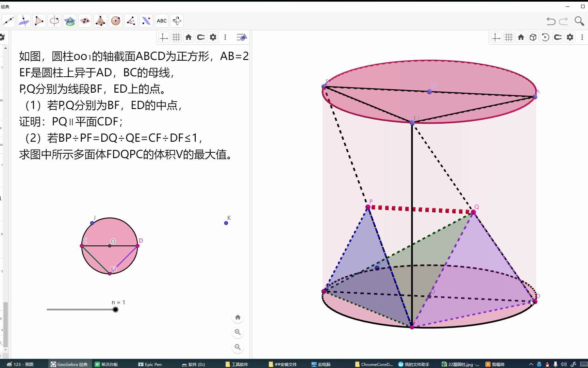Click the n = 1 slider handle
The image size is (588, 368).
click(x=116, y=309)
